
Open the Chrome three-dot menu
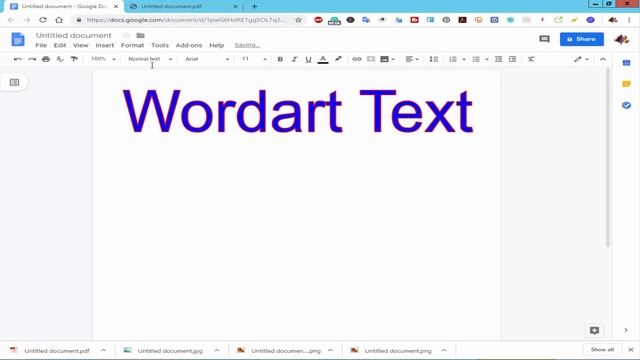pos(630,20)
